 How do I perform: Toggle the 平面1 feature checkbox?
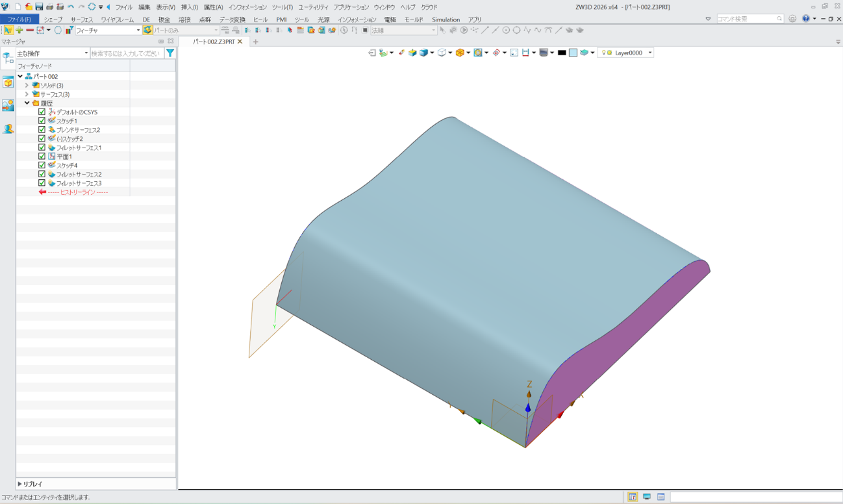pyautogui.click(x=42, y=157)
